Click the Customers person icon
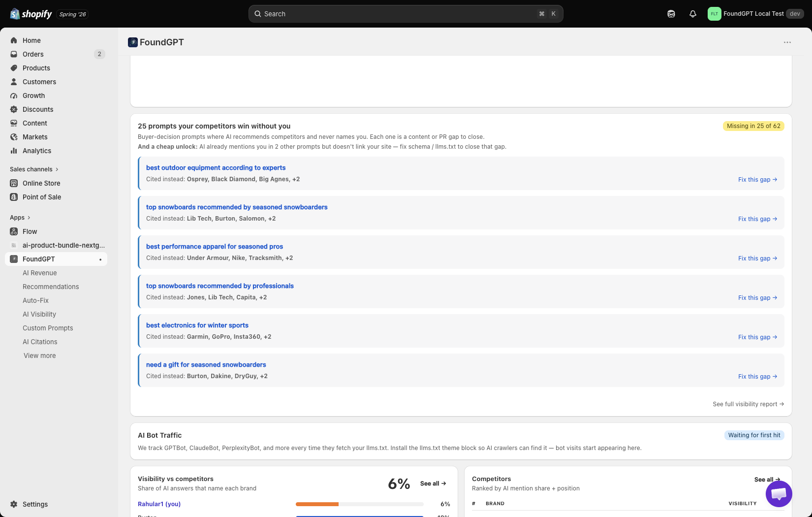The height and width of the screenshot is (517, 812). pos(14,82)
